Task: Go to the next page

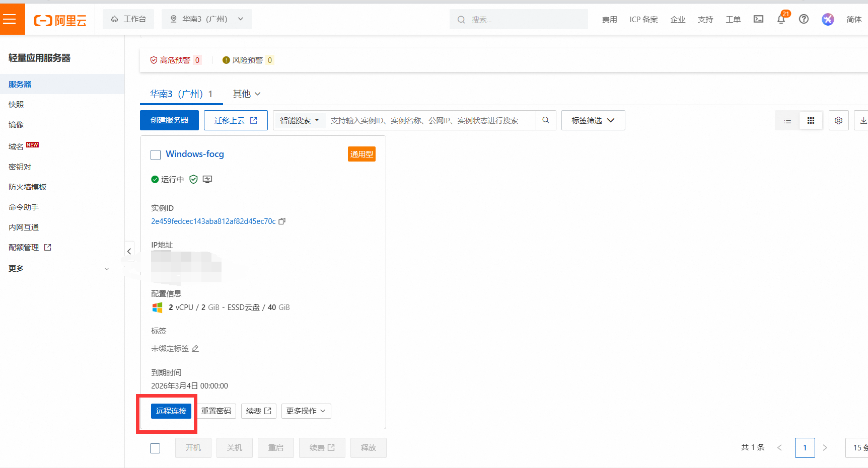Action: [825, 447]
